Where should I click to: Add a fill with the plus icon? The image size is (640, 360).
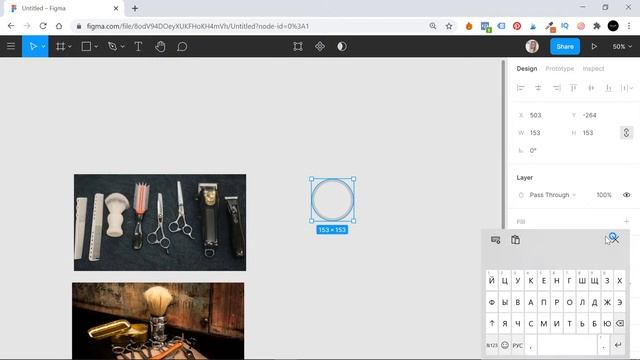627,221
